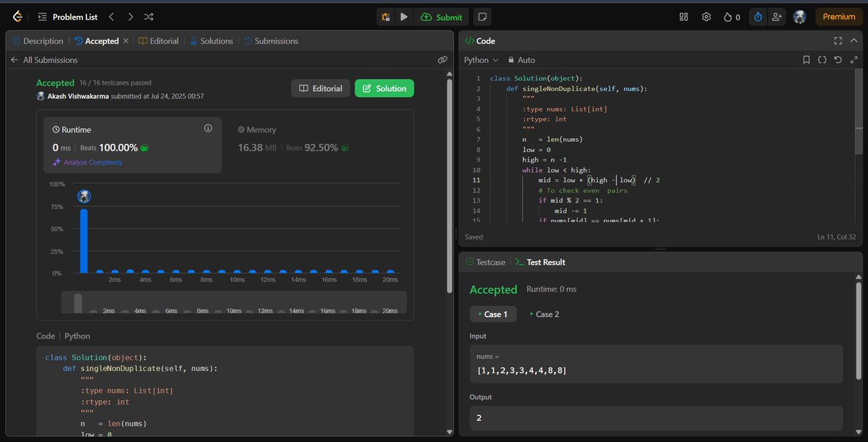Switch to the Description tab
The width and height of the screenshot is (868, 442).
click(38, 41)
